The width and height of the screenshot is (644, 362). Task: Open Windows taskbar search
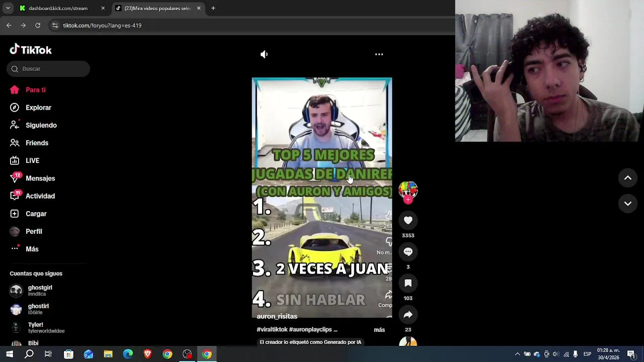pos(29,354)
